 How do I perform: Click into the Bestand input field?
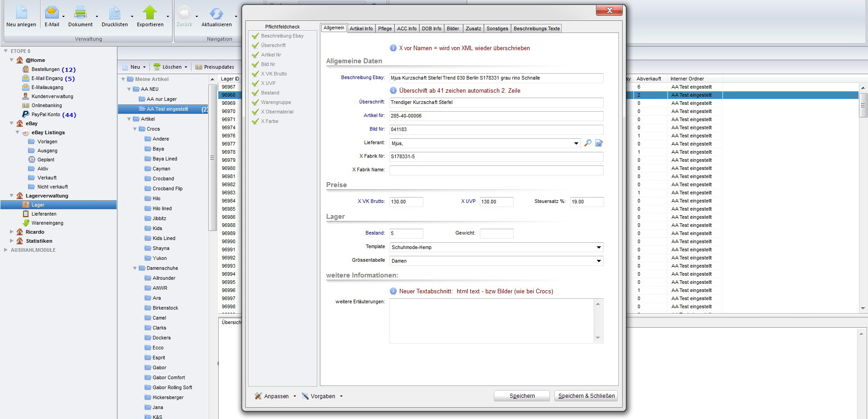(x=406, y=234)
